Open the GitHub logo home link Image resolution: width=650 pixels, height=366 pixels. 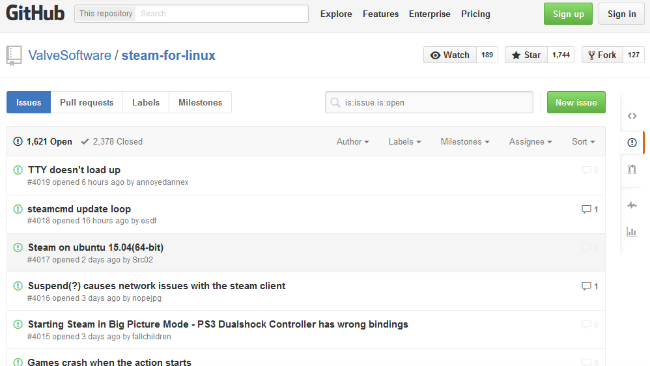tap(35, 13)
